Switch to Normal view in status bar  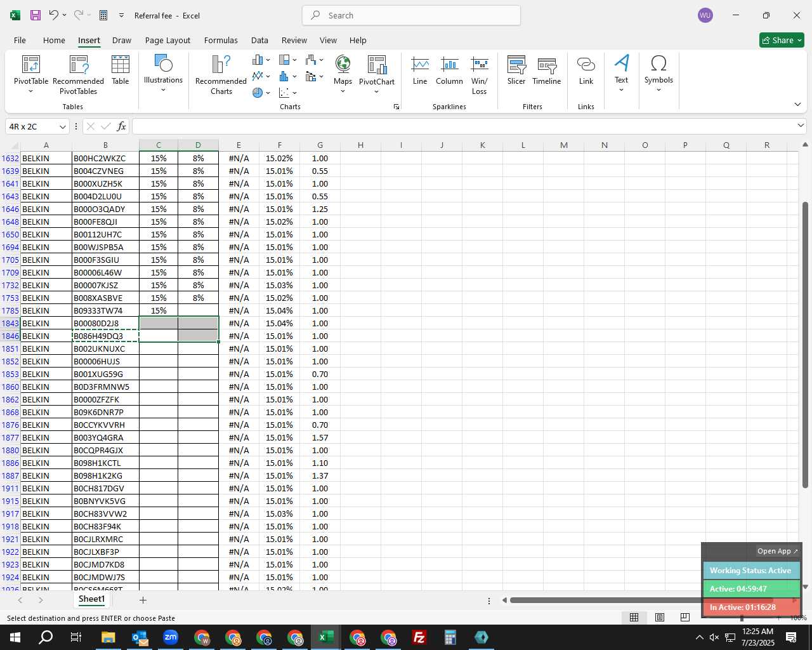click(634, 617)
